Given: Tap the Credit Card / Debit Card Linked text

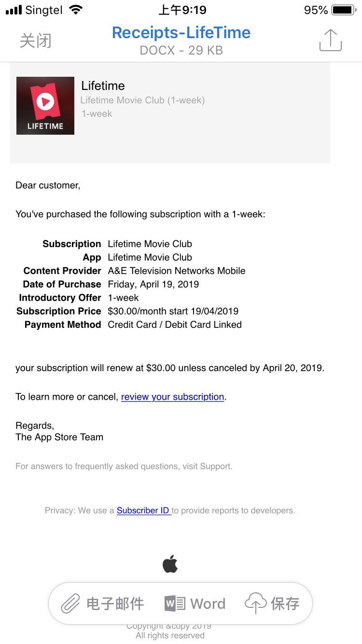Looking at the screenshot, I should coord(175,324).
